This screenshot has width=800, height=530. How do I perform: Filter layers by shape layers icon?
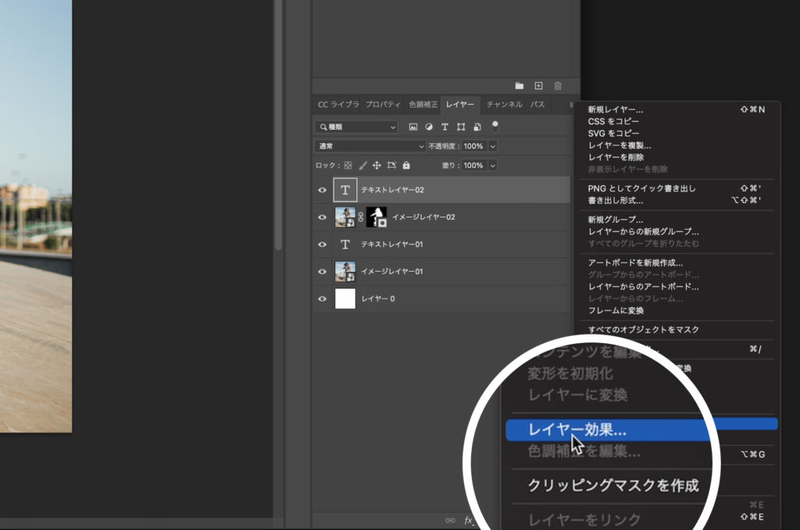[461, 127]
